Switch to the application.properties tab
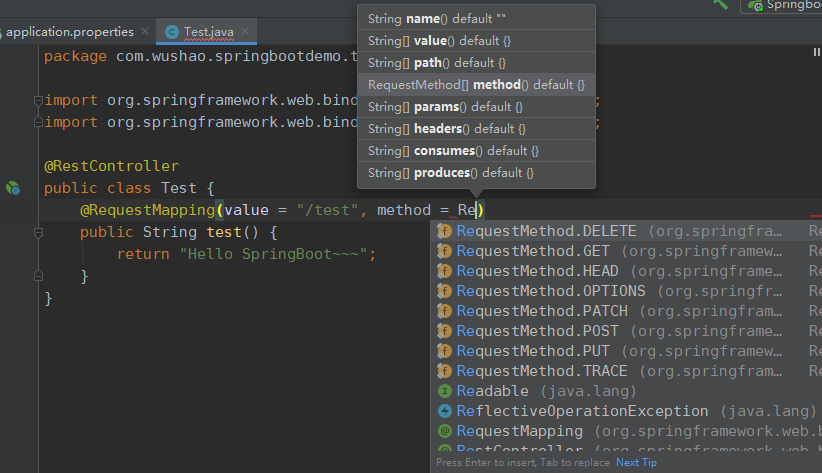The height and width of the screenshot is (473, 822). pyautogui.click(x=69, y=32)
